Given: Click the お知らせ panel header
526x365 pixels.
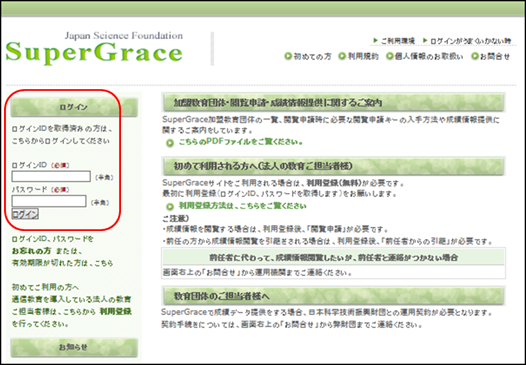Looking at the screenshot, I should coord(74,347).
